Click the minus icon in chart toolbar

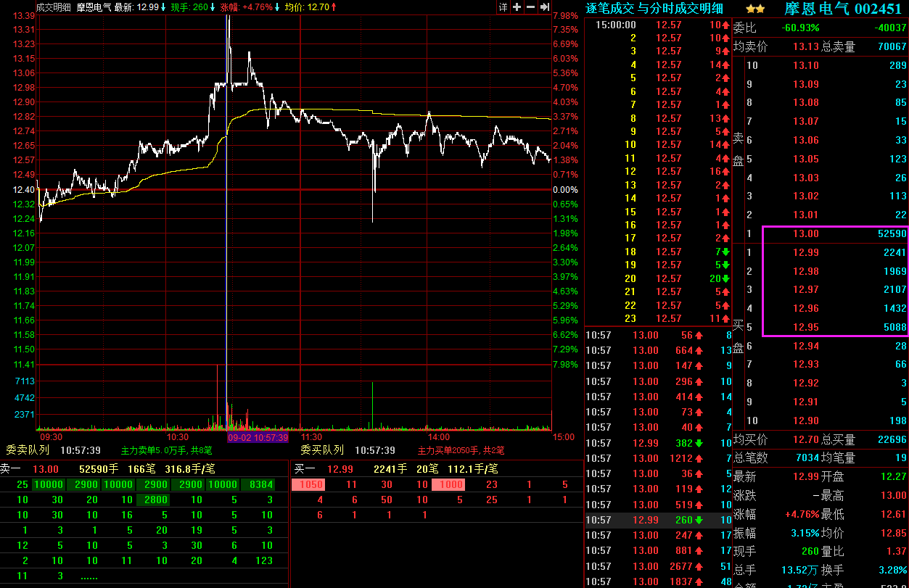[x=530, y=7]
